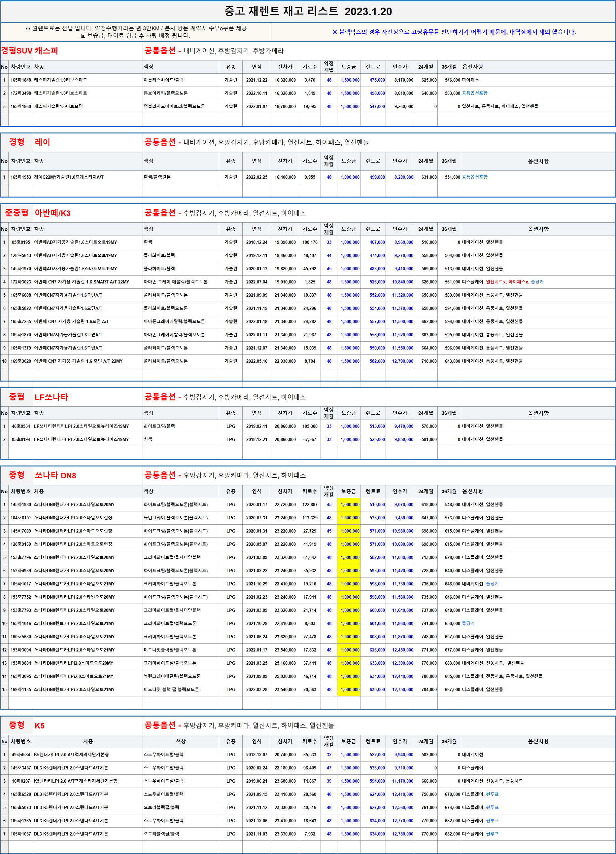Click car number 153호7796 cell
The height and width of the screenshot is (854, 616).
click(21, 558)
